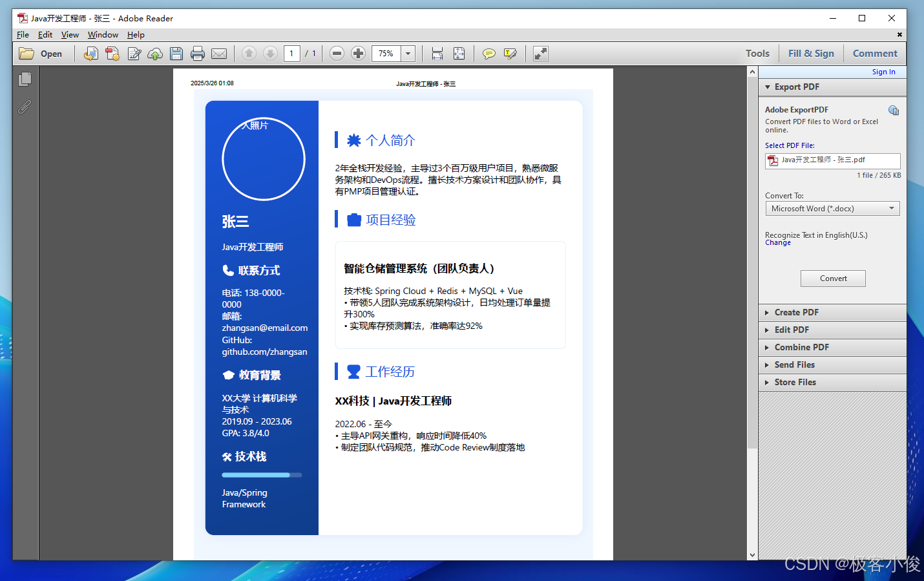Click the Adobe Reader title bar icon
The image size is (924, 581).
pos(23,18)
